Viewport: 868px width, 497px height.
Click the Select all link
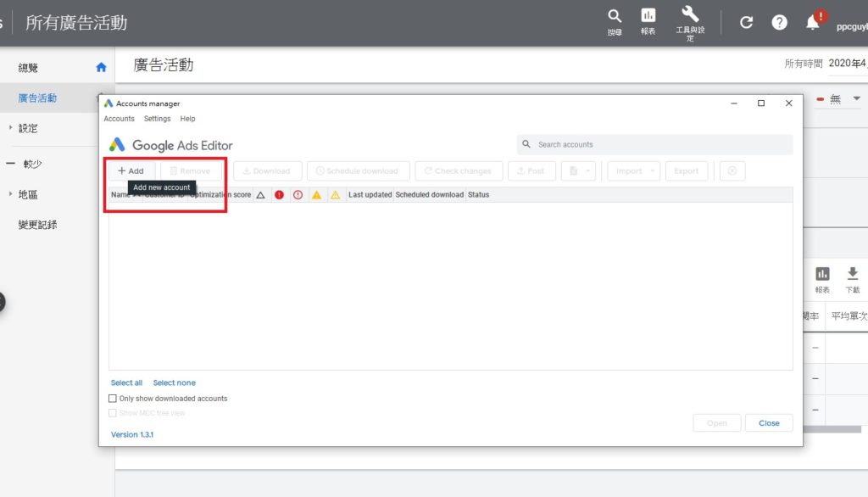pyautogui.click(x=126, y=383)
